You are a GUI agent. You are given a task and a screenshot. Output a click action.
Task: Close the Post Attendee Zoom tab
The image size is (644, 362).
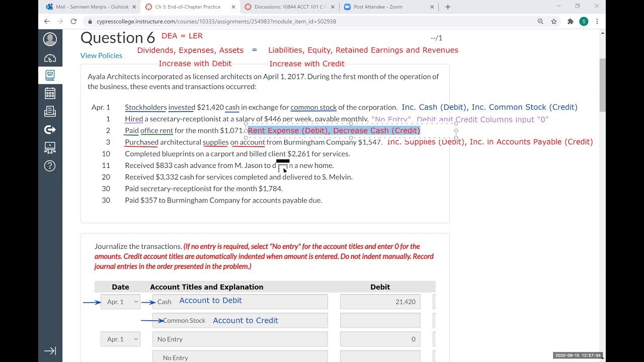[x=431, y=7]
